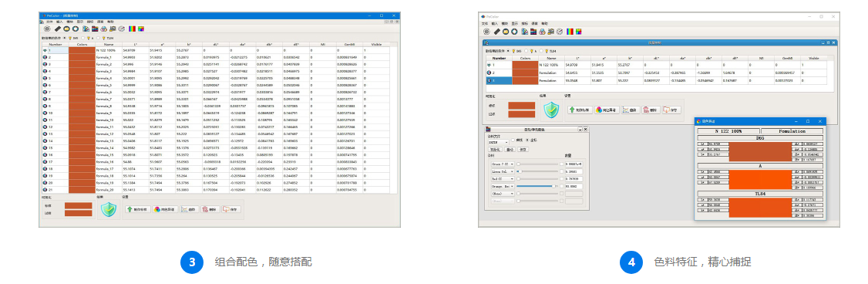Open the second menu bar item in left window
The image size is (868, 284).
pyautogui.click(x=59, y=22)
